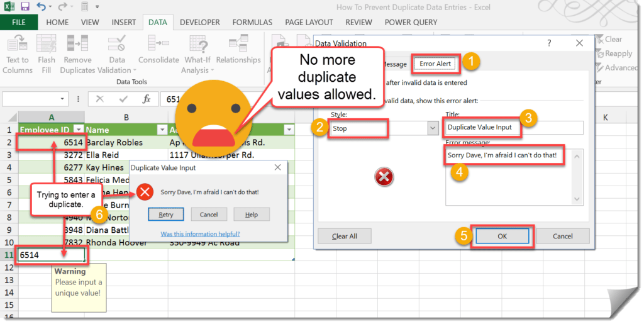This screenshot has width=644, height=324.
Task: Click Clear All in Data Validation dialog
Action: [344, 236]
